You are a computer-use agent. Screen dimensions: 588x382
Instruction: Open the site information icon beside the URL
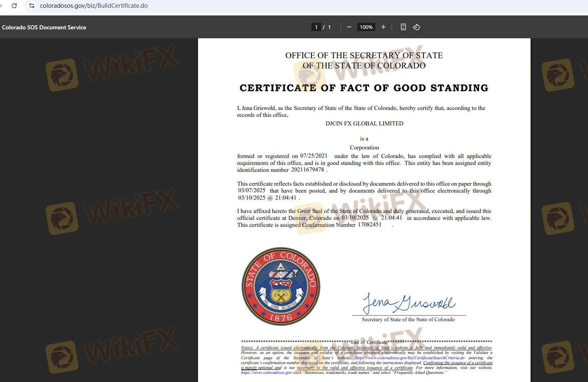31,6
